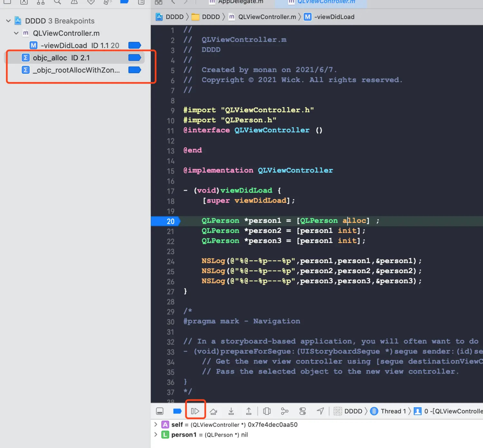The width and height of the screenshot is (483, 448).
Task: Open related items grid menu
Action: pyautogui.click(x=158, y=2)
